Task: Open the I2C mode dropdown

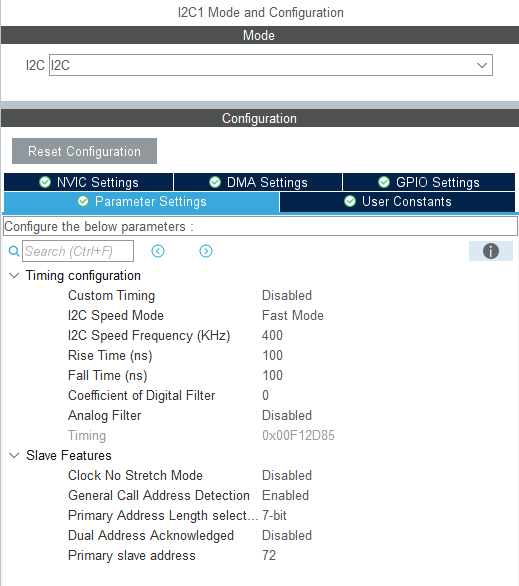Action: click(271, 65)
